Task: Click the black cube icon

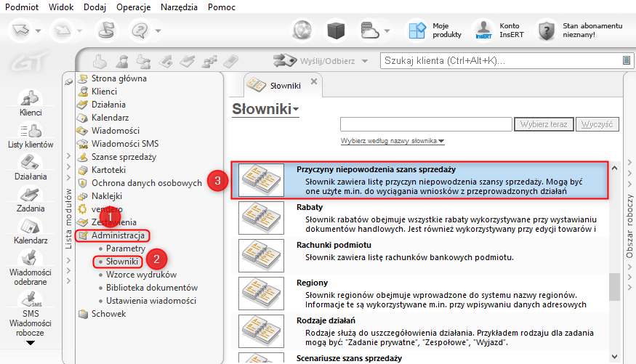Action: (x=335, y=31)
